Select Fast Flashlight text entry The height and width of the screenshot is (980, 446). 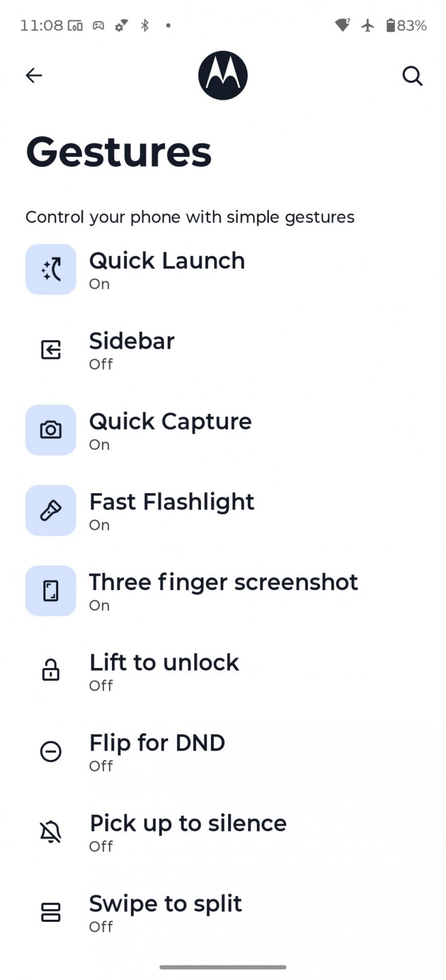pos(172,502)
